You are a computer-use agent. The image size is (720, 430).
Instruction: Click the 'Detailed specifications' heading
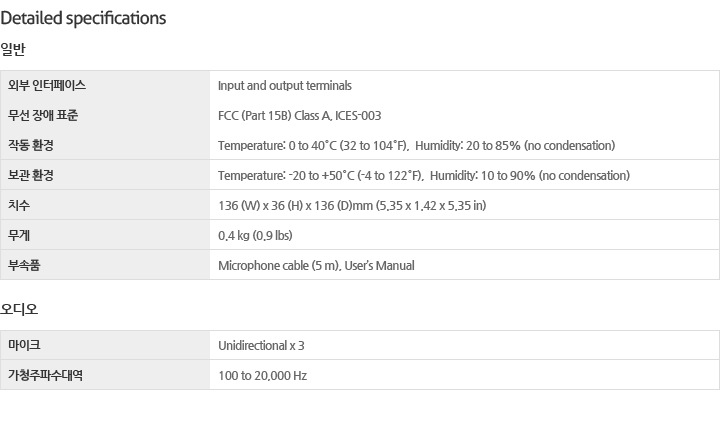[83, 18]
